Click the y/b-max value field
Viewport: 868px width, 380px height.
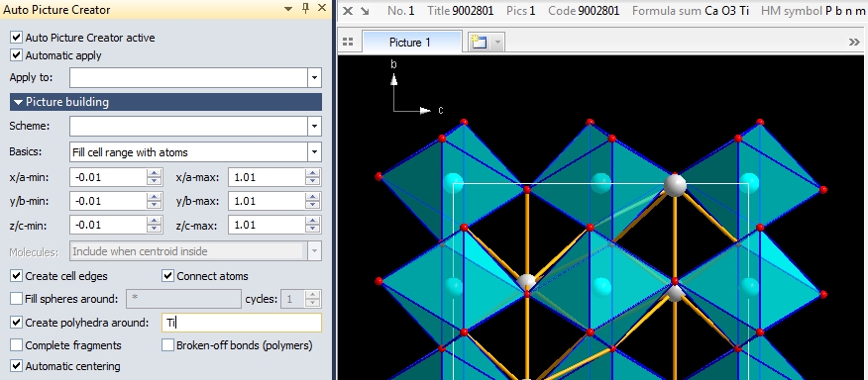tap(267, 201)
